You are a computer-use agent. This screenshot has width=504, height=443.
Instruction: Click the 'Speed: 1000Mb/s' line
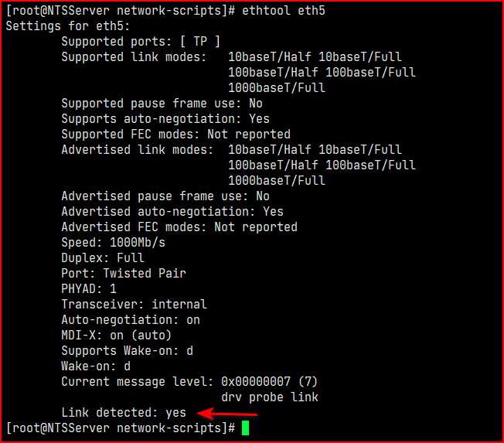(x=113, y=242)
